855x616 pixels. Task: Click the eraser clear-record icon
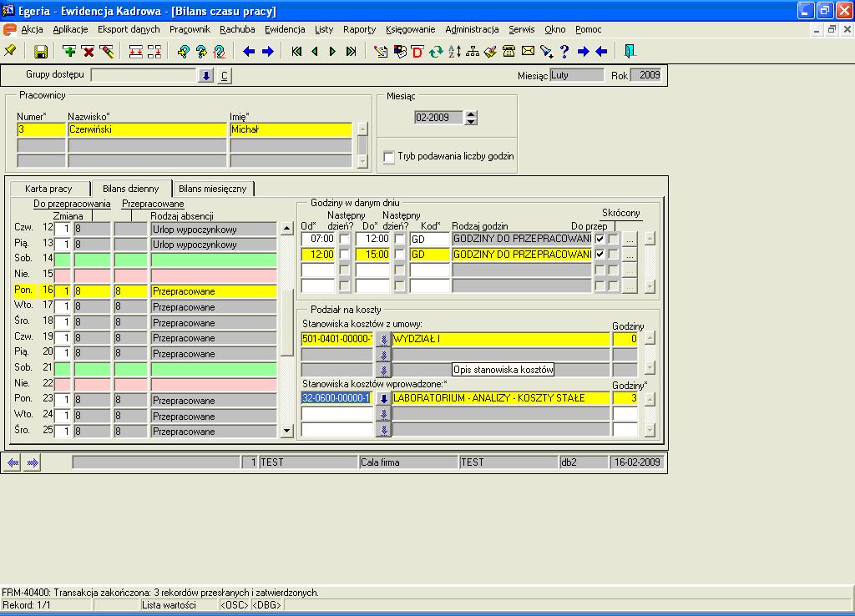tap(108, 52)
